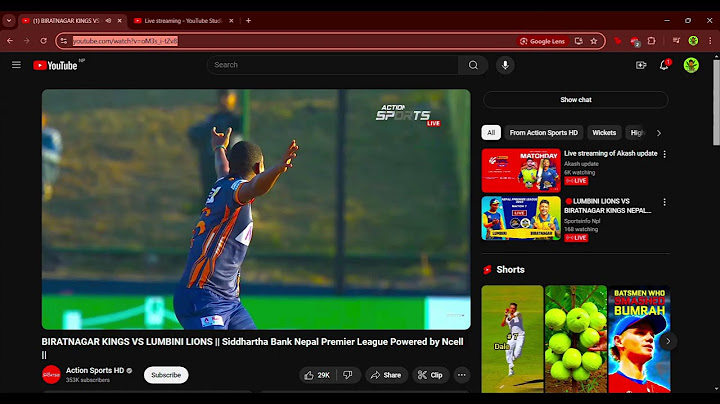Play the Dale bowler short
The height and width of the screenshot is (404, 720).
click(x=512, y=339)
